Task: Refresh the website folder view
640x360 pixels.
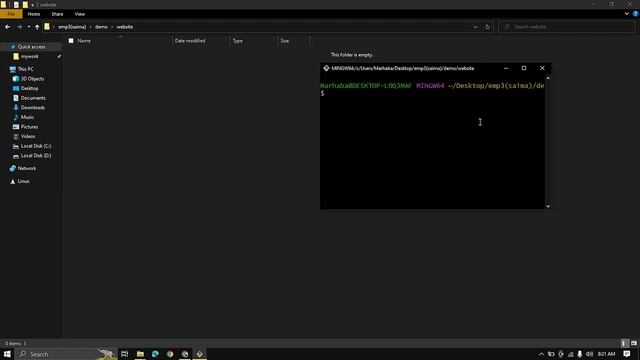Action: click(x=487, y=27)
